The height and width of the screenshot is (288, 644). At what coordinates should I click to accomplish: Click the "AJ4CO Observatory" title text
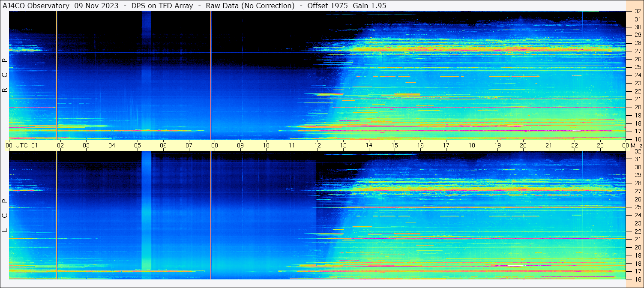(x=36, y=6)
